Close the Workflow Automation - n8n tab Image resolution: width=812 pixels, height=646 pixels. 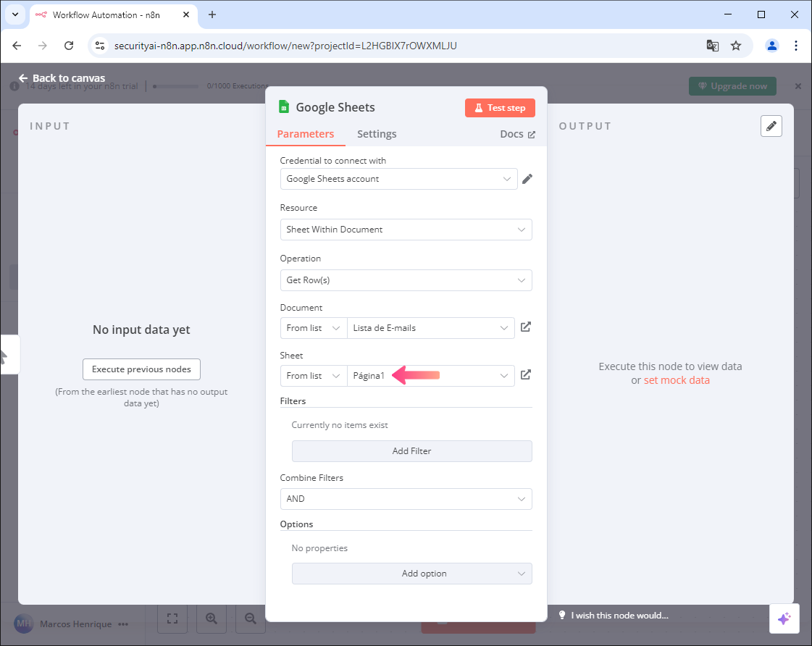pyautogui.click(x=186, y=14)
